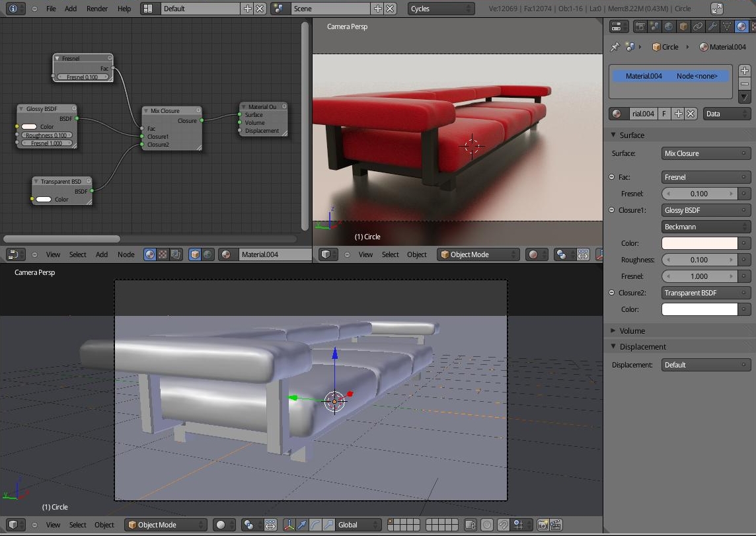Toggle the Fac socket expander in Surface
Viewport: 756px width, 536px height.
coord(612,177)
